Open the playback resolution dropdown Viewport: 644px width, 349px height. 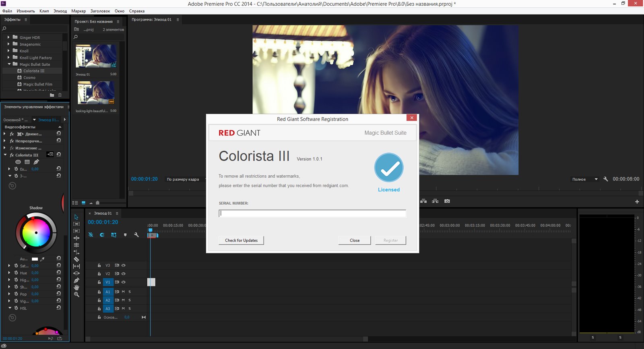(585, 179)
